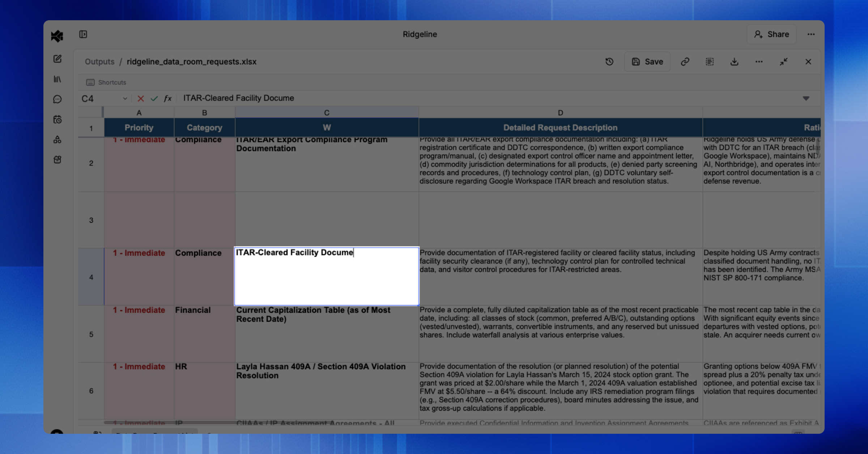
Task: Open the package icon in sidebar
Action: (x=58, y=159)
